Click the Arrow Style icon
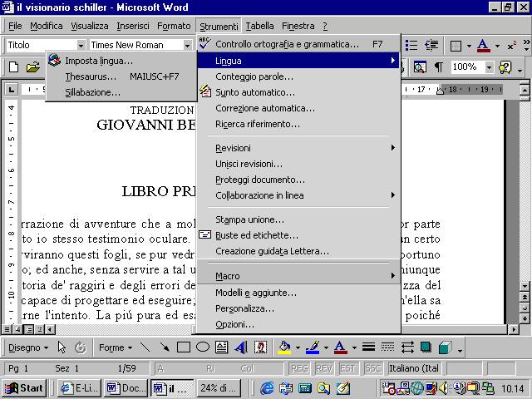The image size is (532, 399). (x=407, y=347)
